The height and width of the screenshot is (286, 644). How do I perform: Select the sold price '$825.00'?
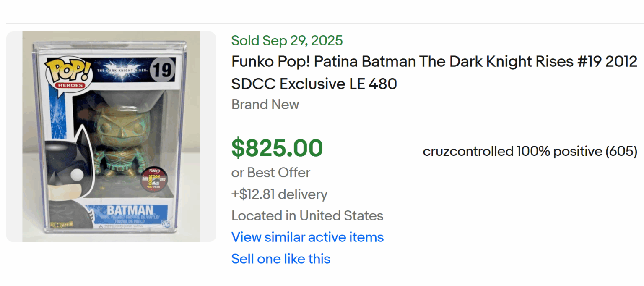click(x=277, y=147)
